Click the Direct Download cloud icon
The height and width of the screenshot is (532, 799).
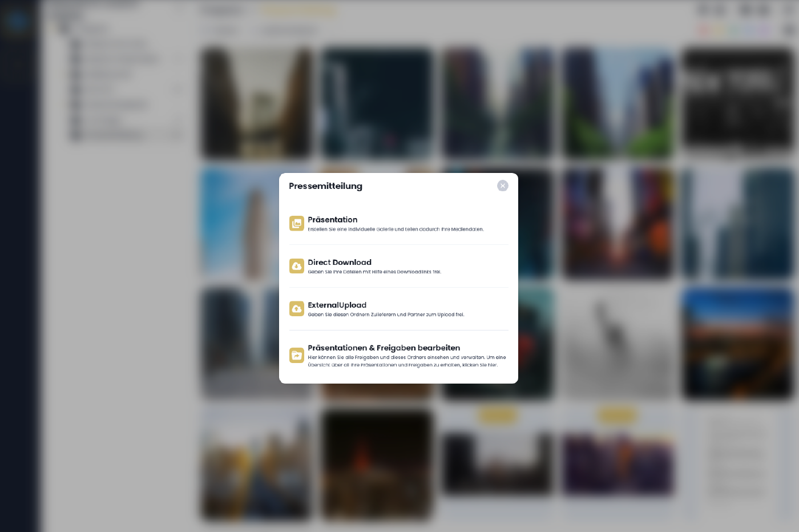296,267
